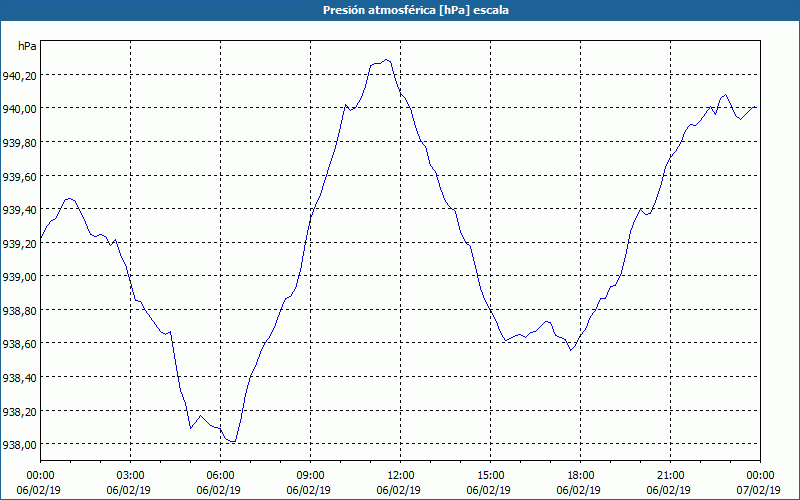Click the 940,20 y-axis value
The height and width of the screenshot is (500, 800).
(x=18, y=77)
